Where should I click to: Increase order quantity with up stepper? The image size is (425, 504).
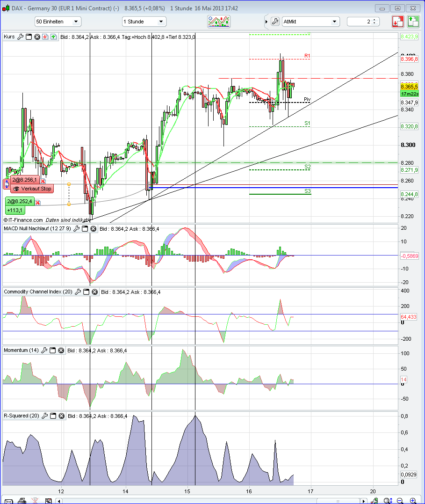point(374,20)
